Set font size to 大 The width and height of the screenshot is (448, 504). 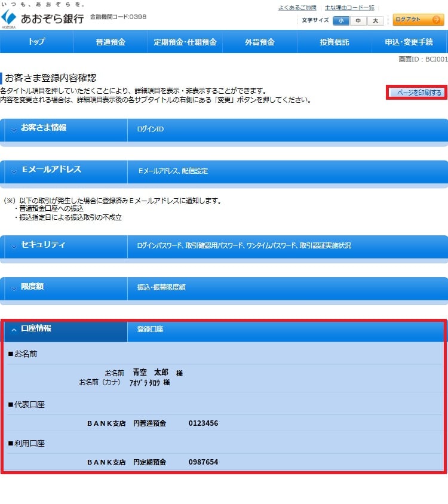(x=375, y=20)
